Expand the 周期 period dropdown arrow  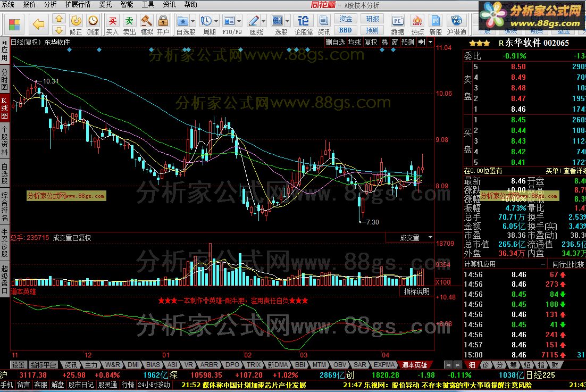216,21
